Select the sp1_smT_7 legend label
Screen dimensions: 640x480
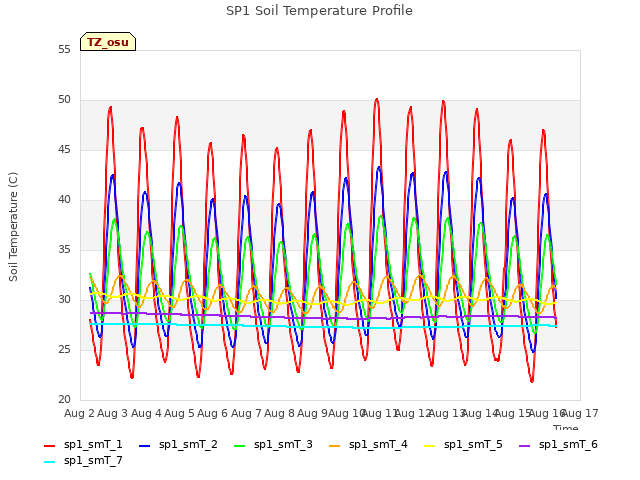click(x=93, y=460)
